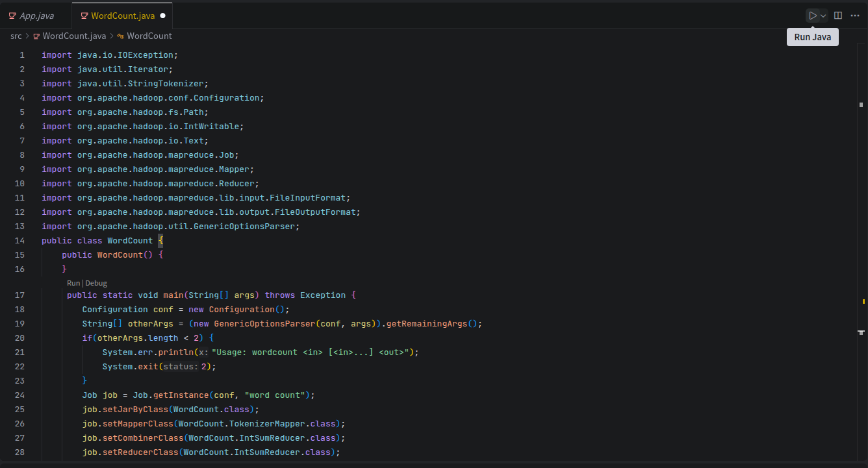Click "setMapperClass" on line 26

138,424
